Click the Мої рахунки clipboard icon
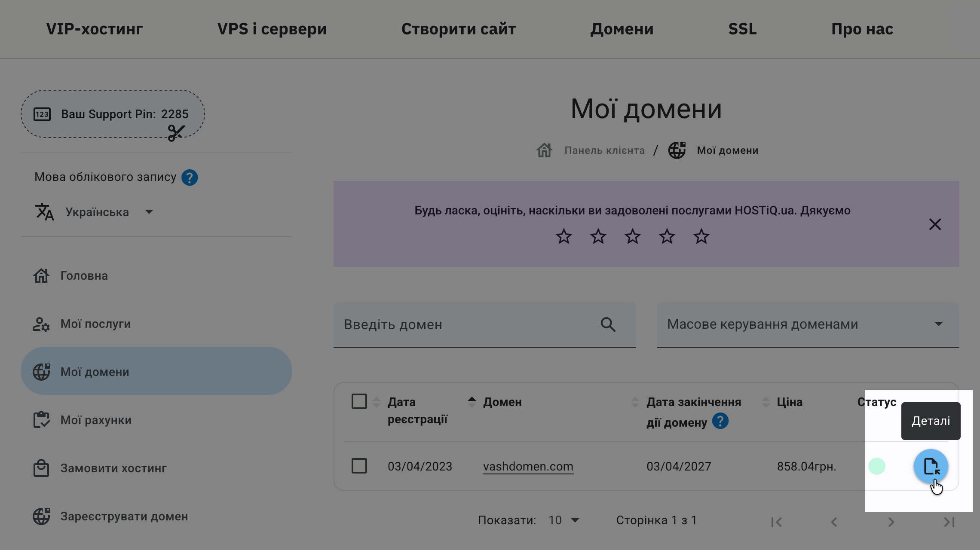Screen dimensions: 980x550 tap(41, 420)
